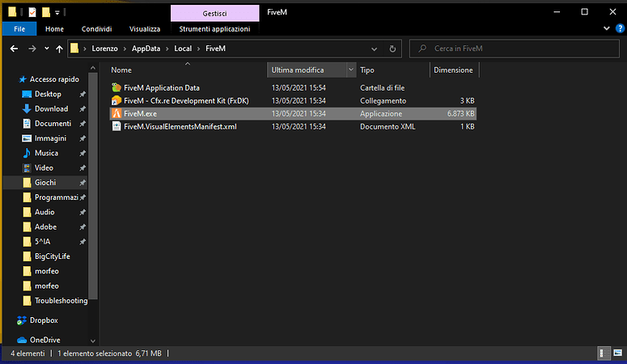627x364 pixels.
Task: Refresh the FiveM folder view
Action: pos(392,49)
